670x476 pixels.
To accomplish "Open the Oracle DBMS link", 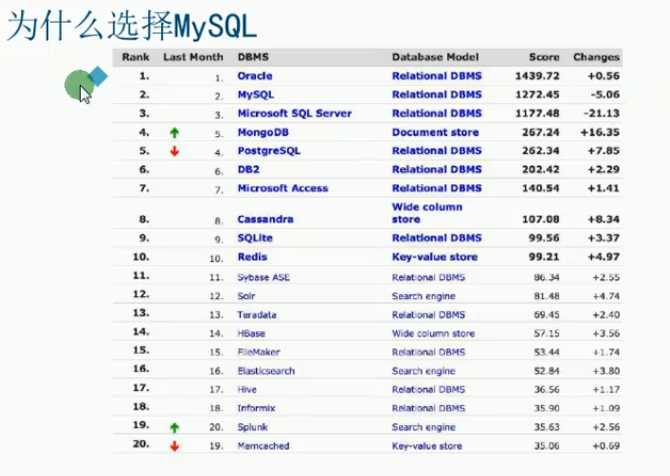I will (255, 76).
